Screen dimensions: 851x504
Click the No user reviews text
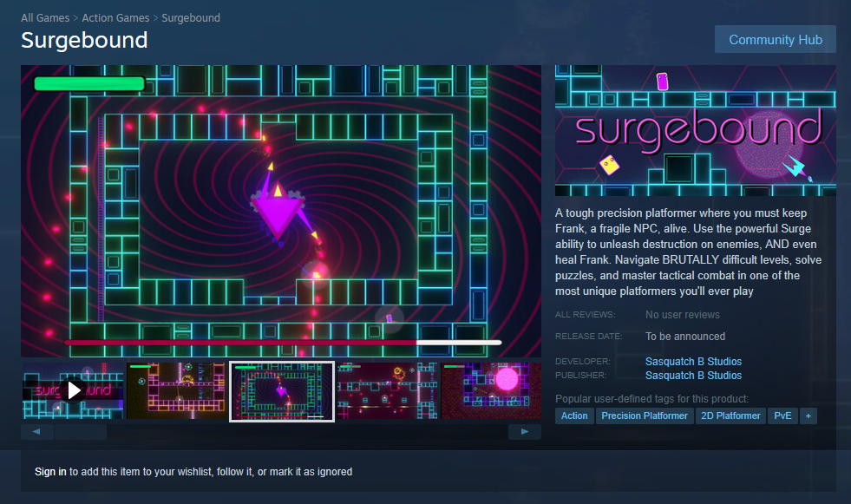click(682, 315)
